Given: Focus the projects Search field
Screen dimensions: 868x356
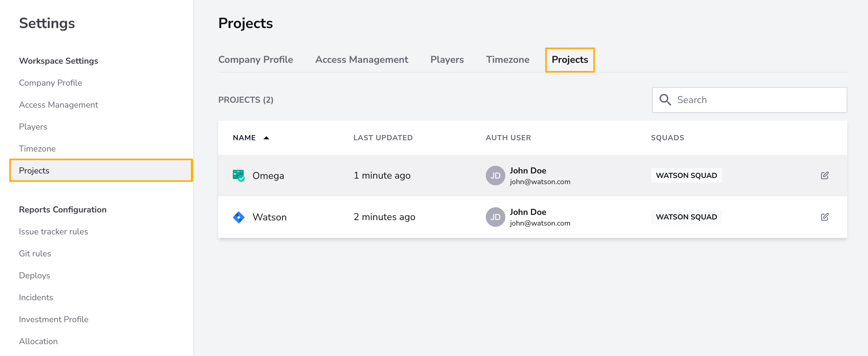Looking at the screenshot, I should click(749, 100).
